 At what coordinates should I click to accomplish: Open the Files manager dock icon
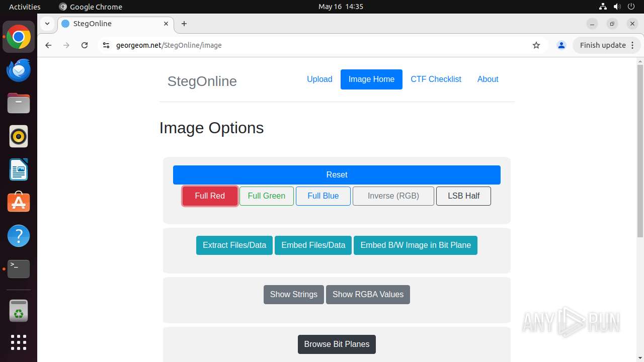pos(19,104)
